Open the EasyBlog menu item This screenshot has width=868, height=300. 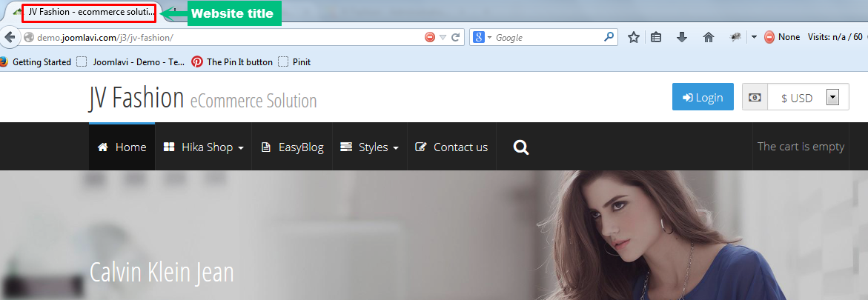292,147
